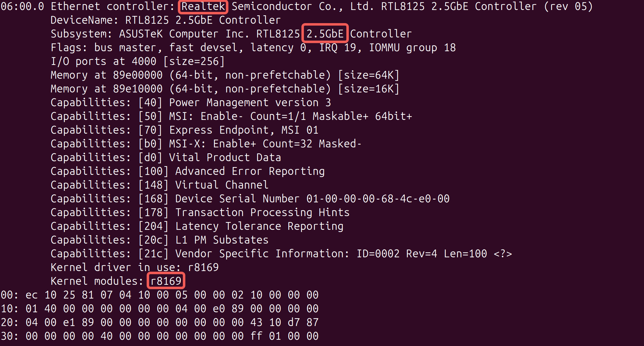Click the highlighted Realtek vendor name
644x346 pixels.
pos(203,6)
